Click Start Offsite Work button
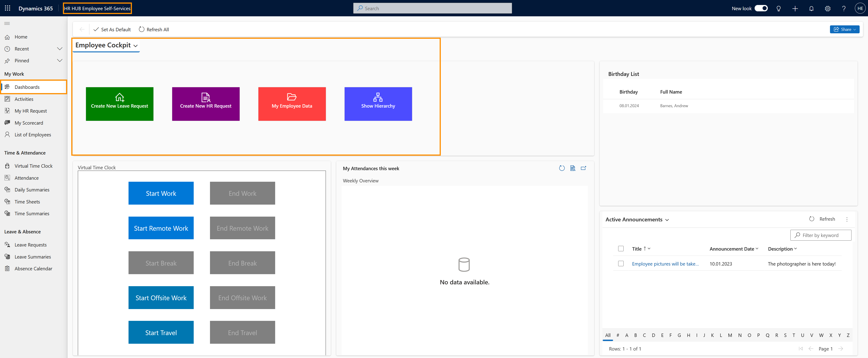868x358 pixels. coord(161,298)
